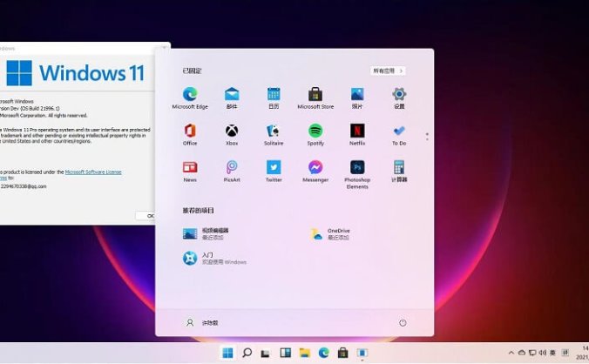
Task: Launch Microsoft Store from pinned apps
Action: [315, 98]
